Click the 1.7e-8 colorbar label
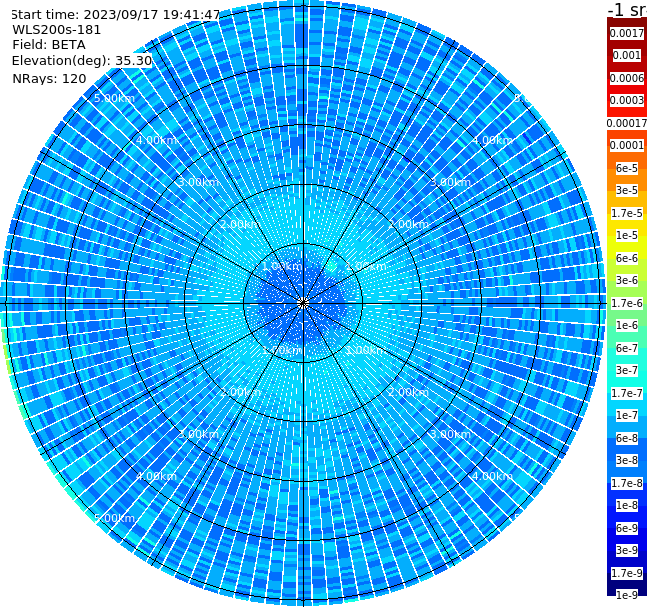647x607 pixels. 626,483
